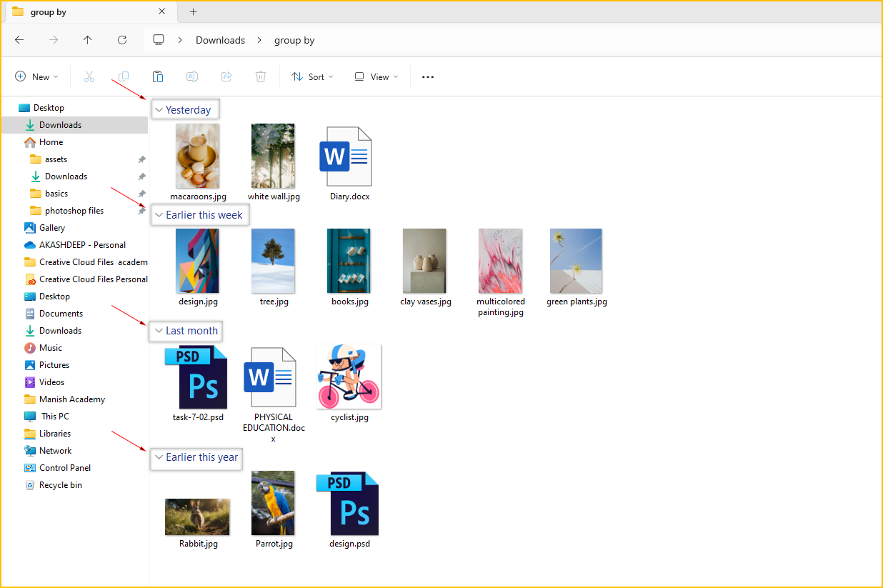Go up one folder with Up arrow
883x588 pixels.
click(x=88, y=40)
